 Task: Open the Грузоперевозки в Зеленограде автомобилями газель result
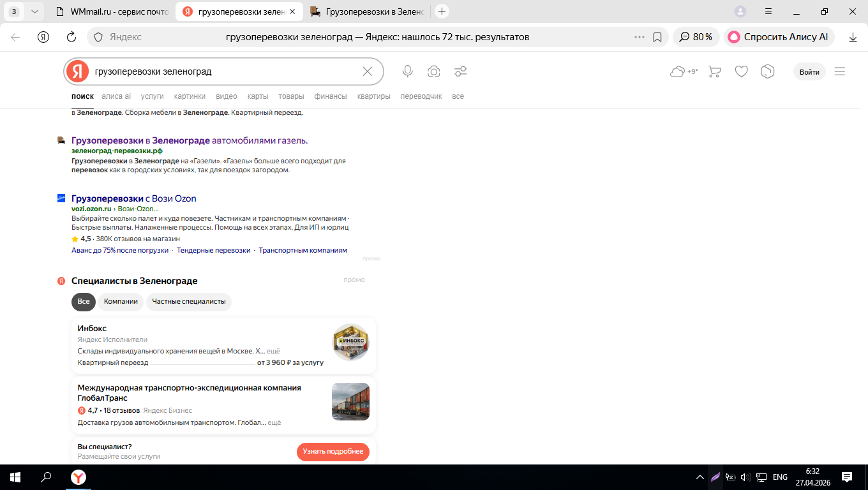point(190,140)
